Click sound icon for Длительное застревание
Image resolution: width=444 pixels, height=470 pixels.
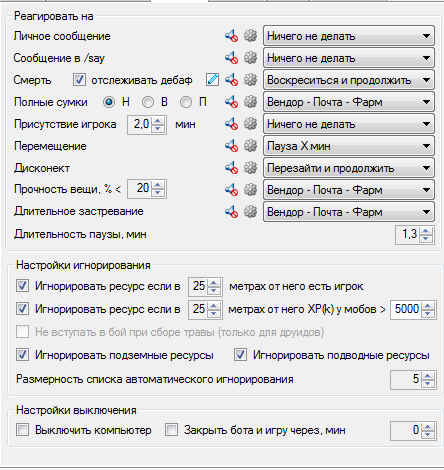pos(231,212)
